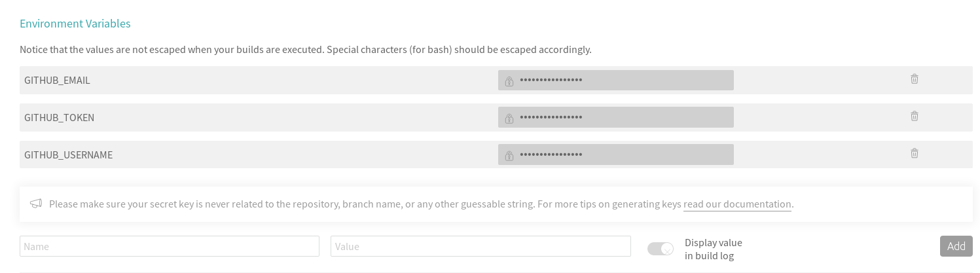This screenshot has width=980, height=273.
Task: Click the lock icon beside GITHUB_EMAIL value
Action: tap(509, 81)
